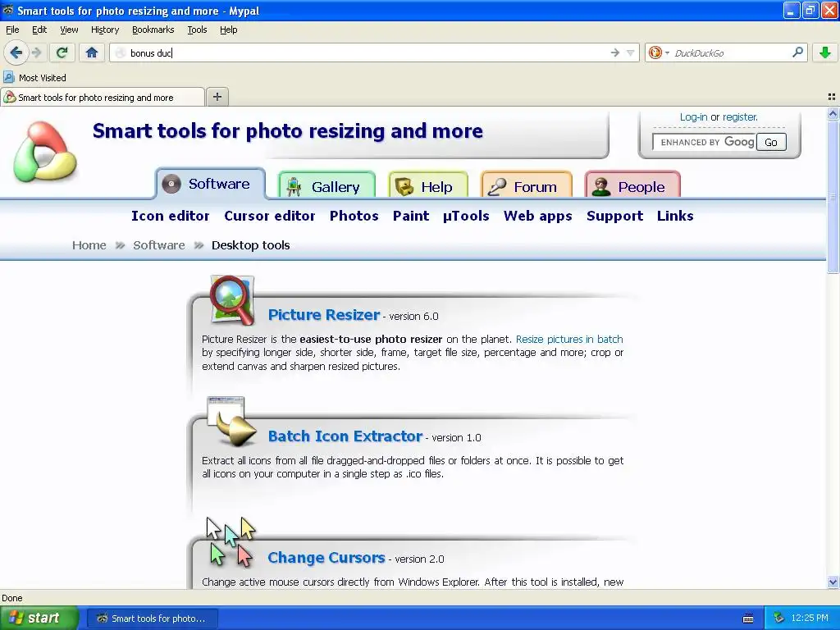Image resolution: width=840 pixels, height=630 pixels.
Task: Switch to the Forum site tab
Action: tap(527, 185)
